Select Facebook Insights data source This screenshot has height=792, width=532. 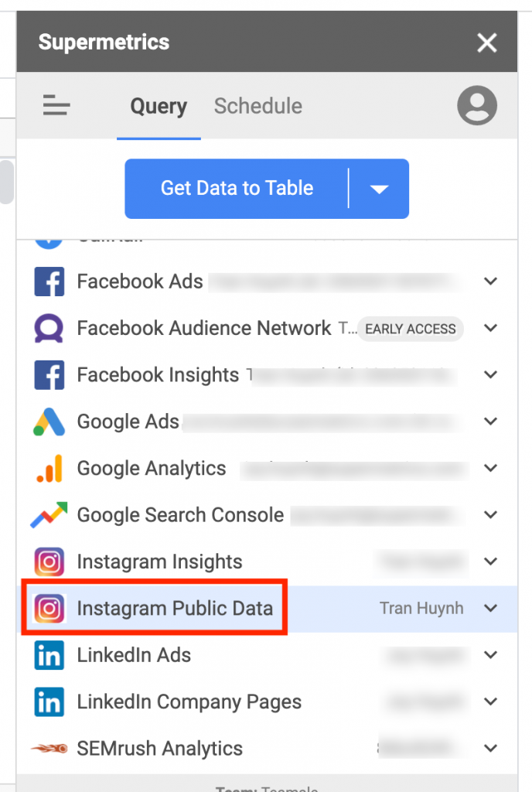(158, 375)
